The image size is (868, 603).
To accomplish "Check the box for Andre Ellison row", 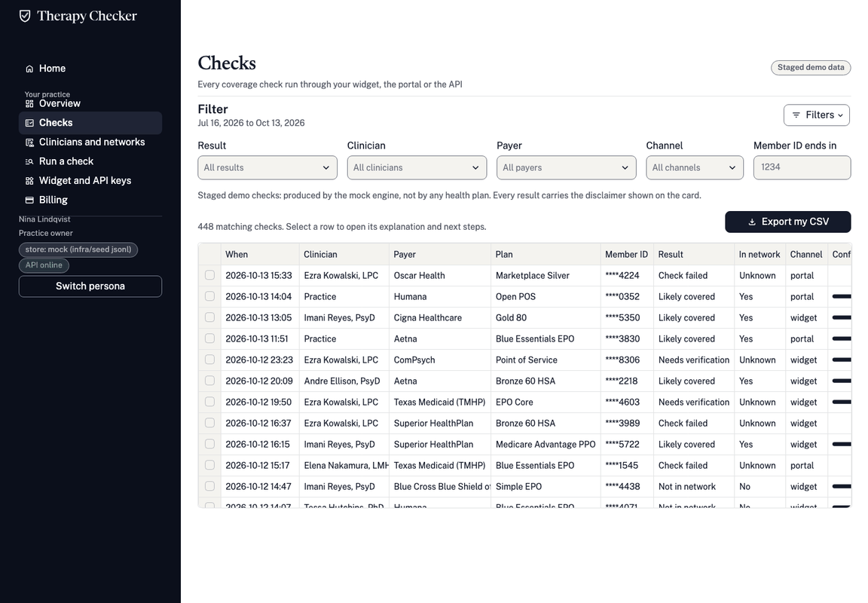I will (x=209, y=381).
